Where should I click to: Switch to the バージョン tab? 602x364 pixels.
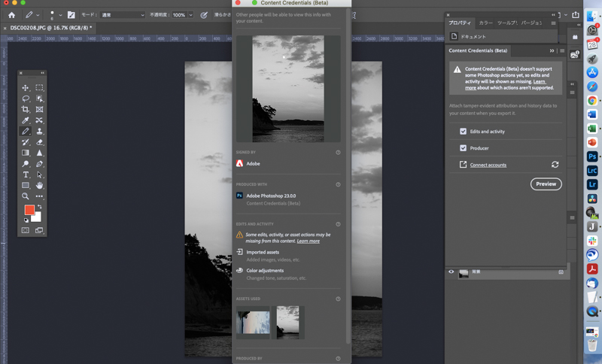click(531, 23)
